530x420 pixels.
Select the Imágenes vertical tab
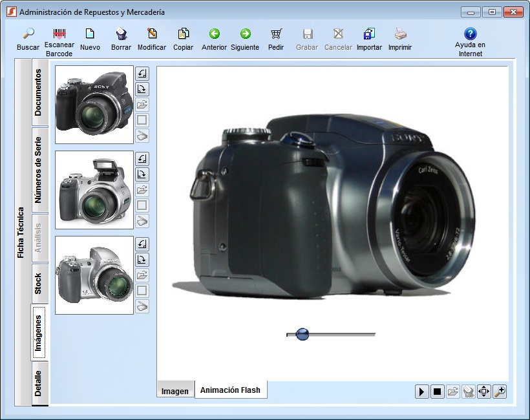point(39,333)
